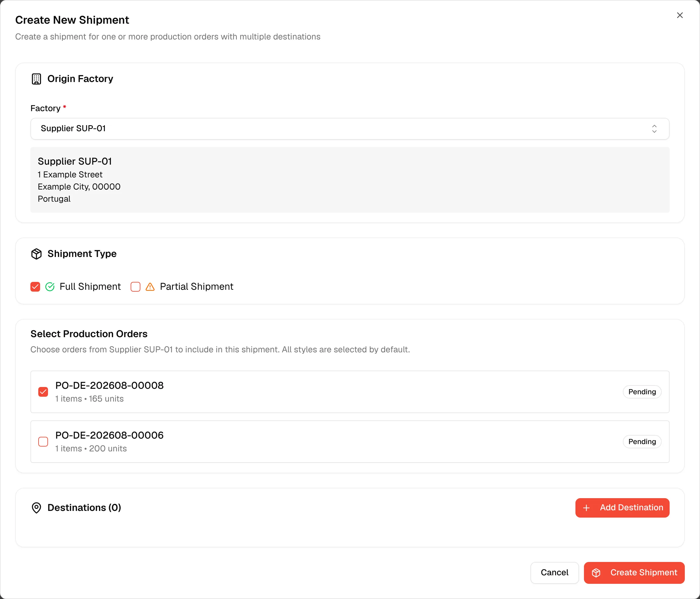Click the Factory dropdown up-down chevron
This screenshot has width=700, height=599.
pos(654,129)
